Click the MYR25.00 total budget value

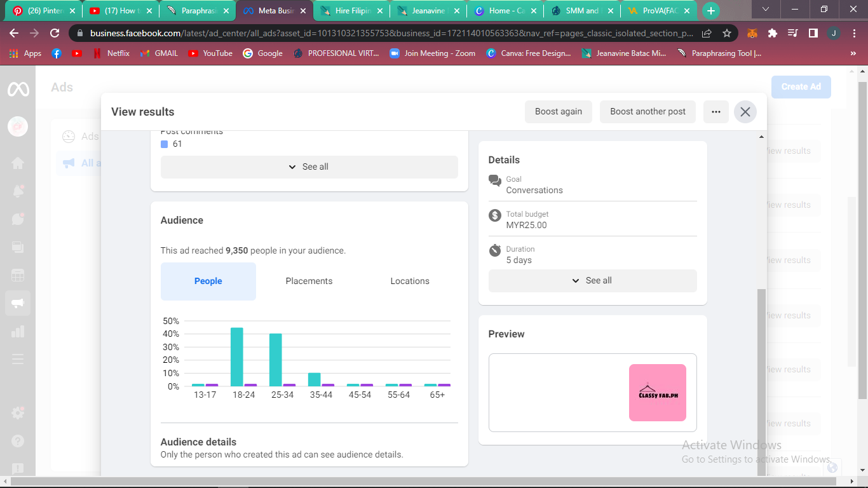(x=526, y=225)
